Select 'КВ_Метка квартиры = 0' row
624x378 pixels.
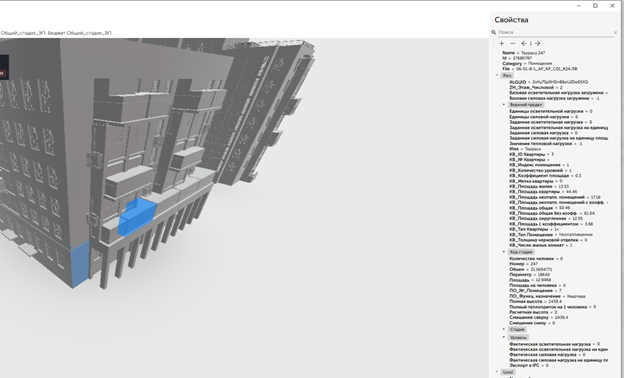point(536,181)
